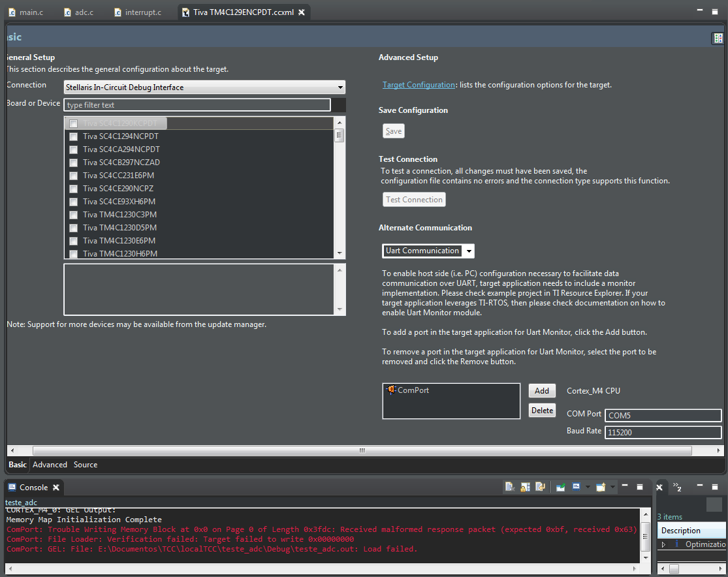728x577 pixels.
Task: Click the device description scroll-down arrow
Action: pos(340,309)
